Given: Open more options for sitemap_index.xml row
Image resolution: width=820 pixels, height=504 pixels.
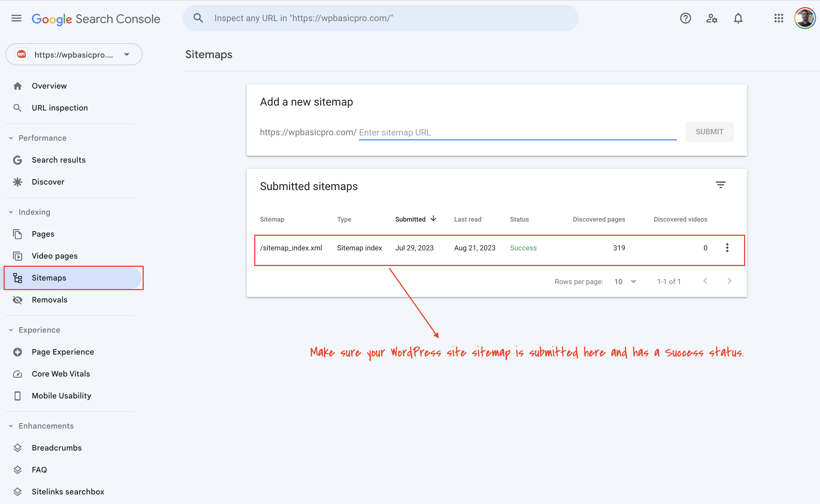Looking at the screenshot, I should (x=727, y=248).
